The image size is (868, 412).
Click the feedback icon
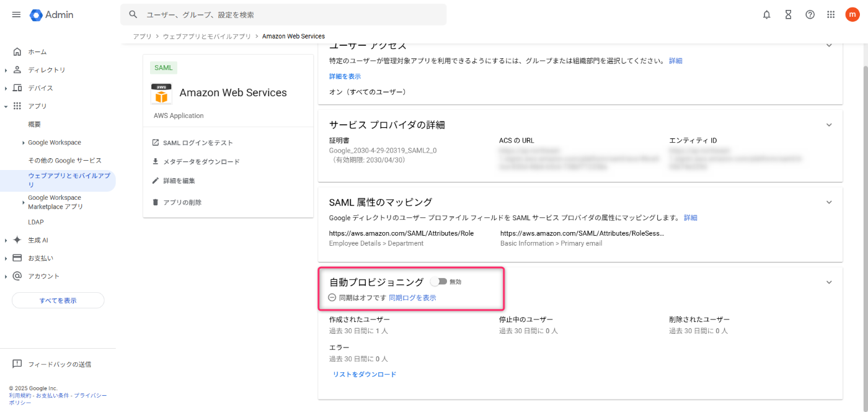(x=17, y=364)
